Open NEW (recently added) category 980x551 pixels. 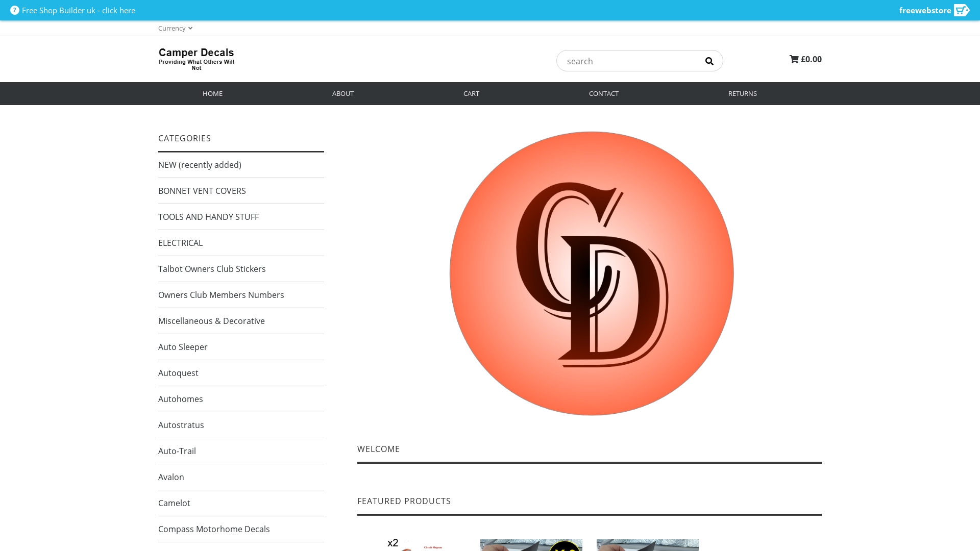(200, 165)
